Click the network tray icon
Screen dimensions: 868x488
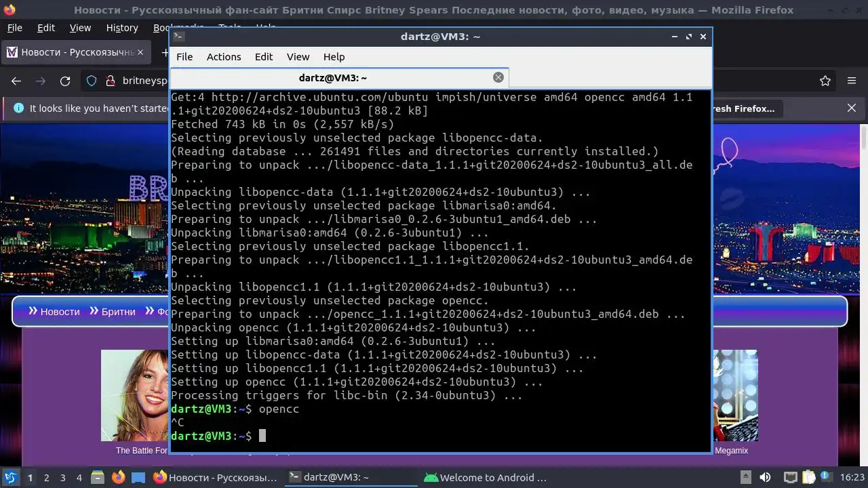click(790, 477)
